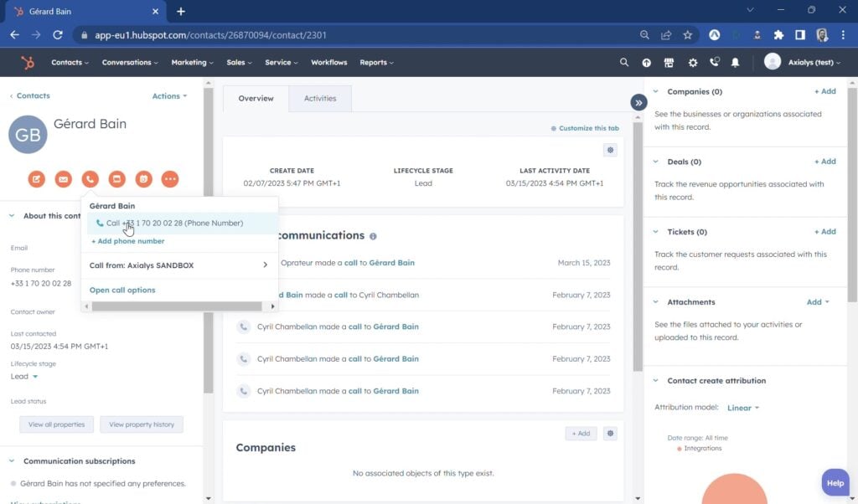The height and width of the screenshot is (504, 858).
Task: Collapse right sidebar with double-arrow button
Action: [638, 102]
